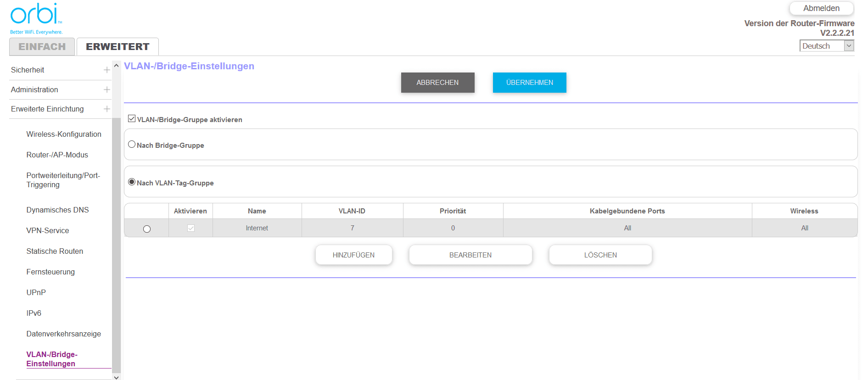The width and height of the screenshot is (868, 380).
Task: Open Dynamisches DNS menu item
Action: click(x=58, y=210)
